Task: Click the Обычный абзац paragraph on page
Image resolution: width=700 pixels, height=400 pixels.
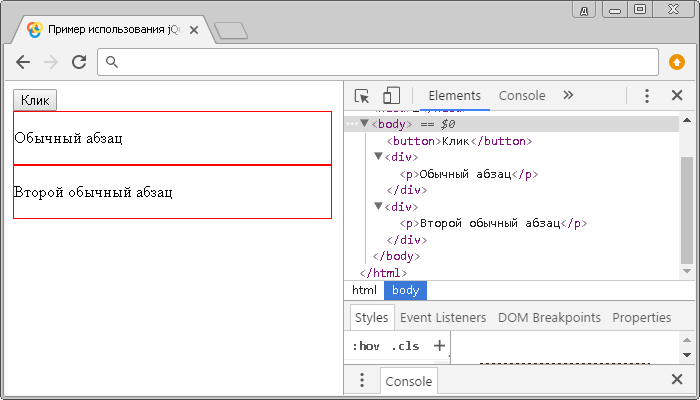Action: [x=68, y=138]
